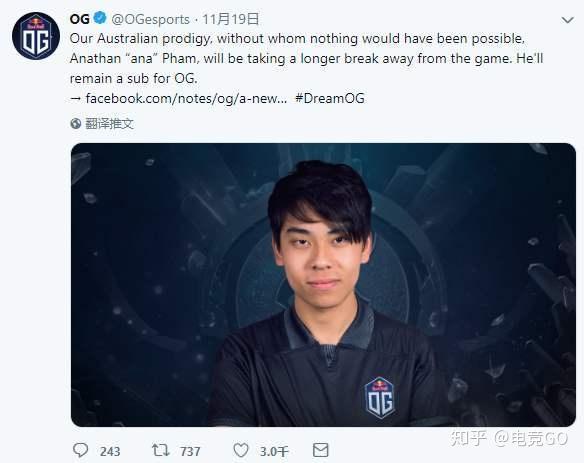Click 翻译推文 to translate the tweet
Screen dimensions: 584x463
(x=109, y=123)
